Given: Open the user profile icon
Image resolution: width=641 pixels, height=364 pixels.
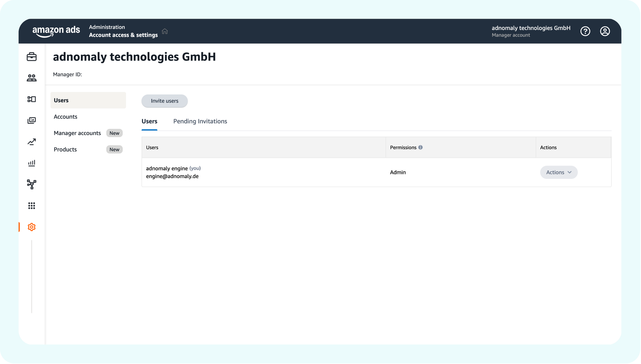Looking at the screenshot, I should pos(605,31).
